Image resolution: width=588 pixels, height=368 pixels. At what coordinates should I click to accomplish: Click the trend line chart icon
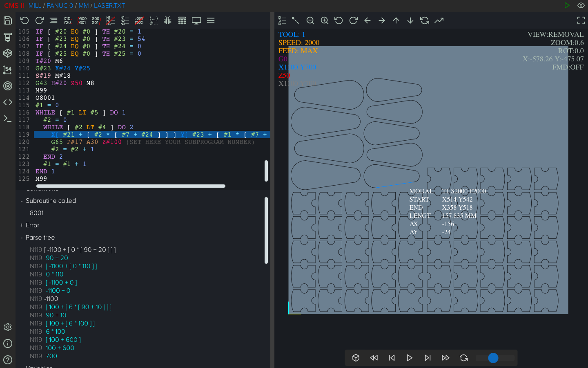pyautogui.click(x=439, y=20)
